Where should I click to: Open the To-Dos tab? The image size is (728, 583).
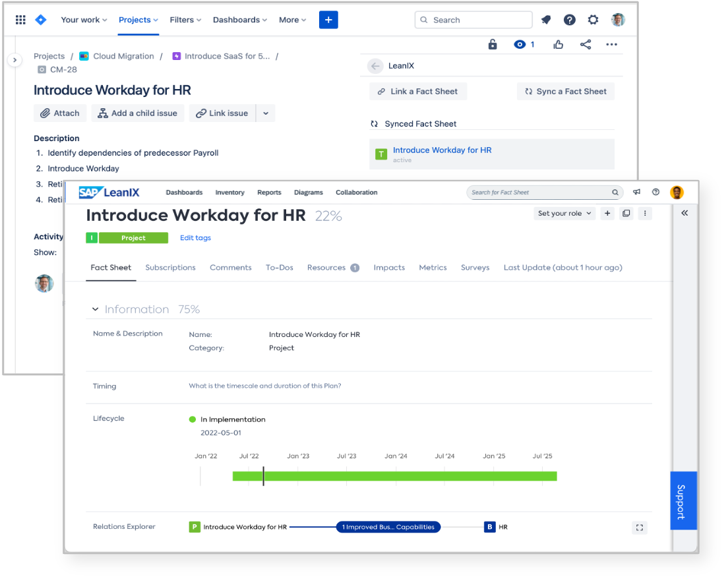[280, 268]
